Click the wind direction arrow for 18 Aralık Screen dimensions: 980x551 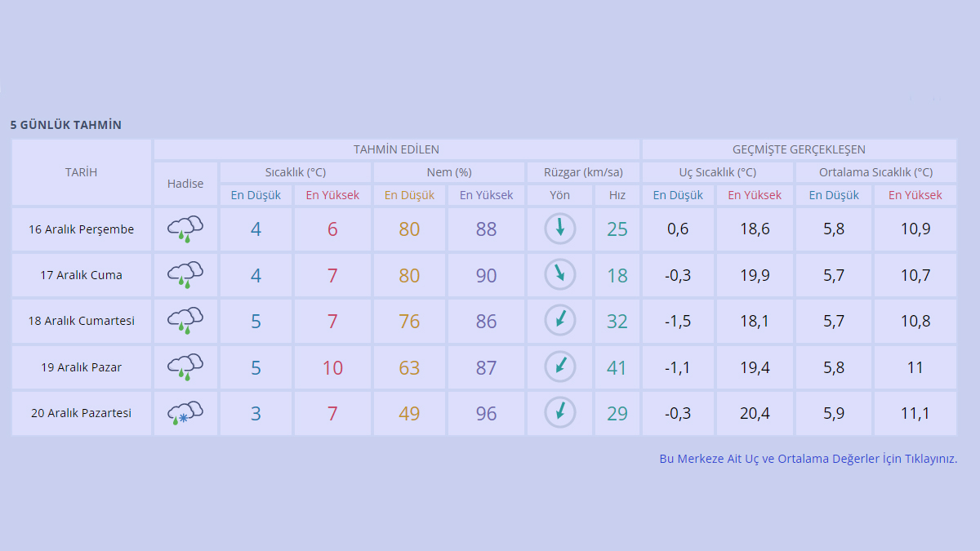point(560,321)
